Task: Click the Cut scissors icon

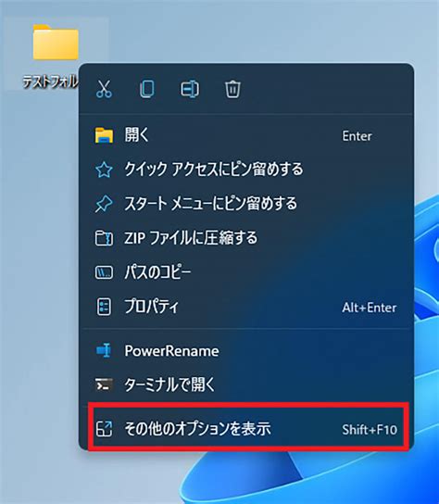Action: tap(104, 89)
